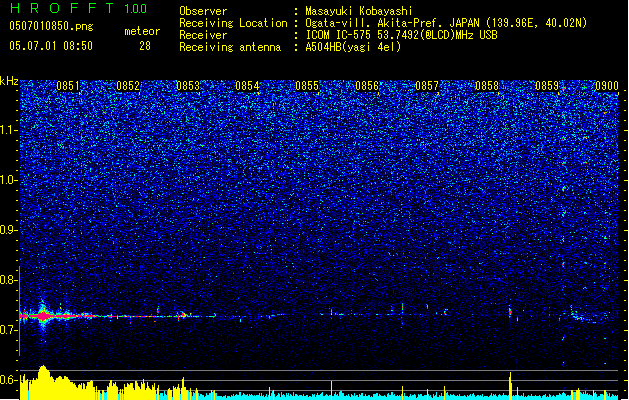Click the Receiving Location label
Viewport: 629px width, 400px height.
(233, 23)
